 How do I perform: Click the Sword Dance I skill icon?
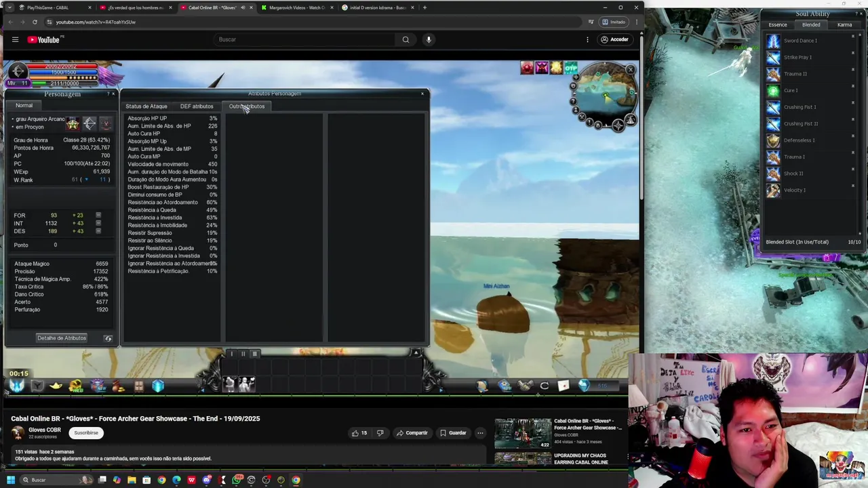click(x=773, y=41)
